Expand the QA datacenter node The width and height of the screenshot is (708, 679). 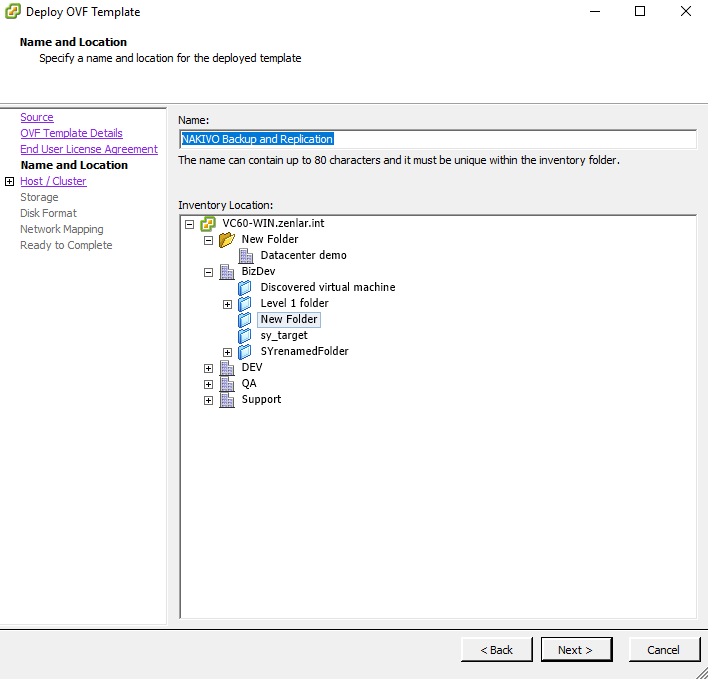pos(208,385)
